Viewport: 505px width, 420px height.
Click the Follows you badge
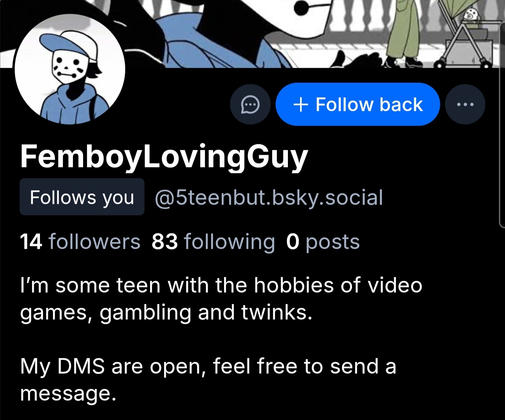82,197
